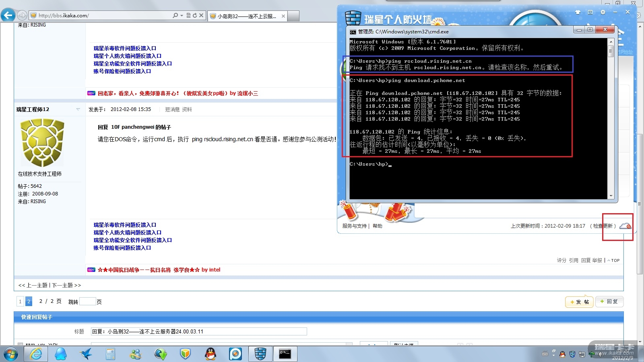Viewport: 644px width, 362px height.
Task: Click the 瑞星工程师12 lion avatar
Action: [42, 143]
